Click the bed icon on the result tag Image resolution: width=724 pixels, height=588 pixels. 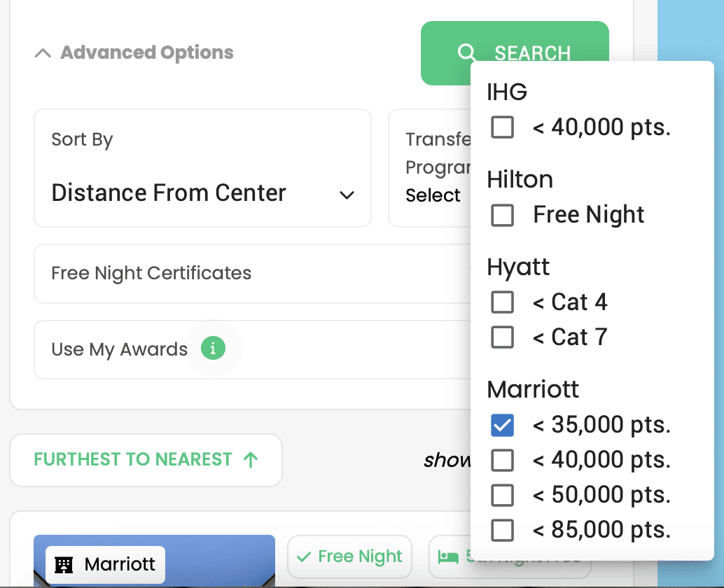pos(448,557)
